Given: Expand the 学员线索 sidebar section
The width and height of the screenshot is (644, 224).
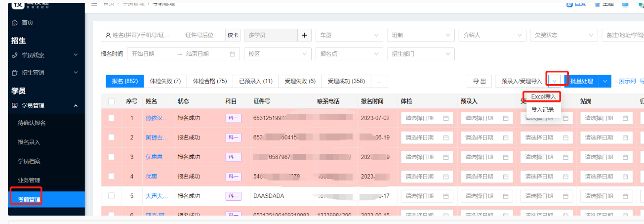Looking at the screenshot, I should pyautogui.click(x=76, y=55).
